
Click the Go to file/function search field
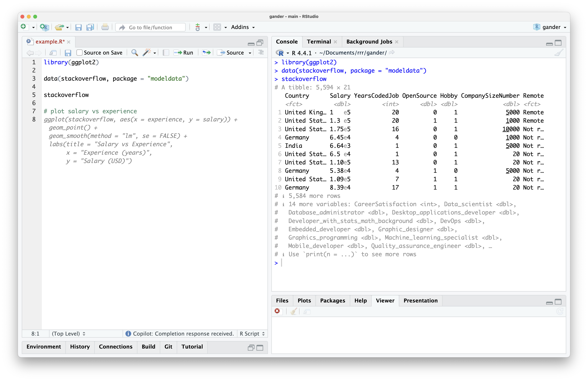coord(150,27)
